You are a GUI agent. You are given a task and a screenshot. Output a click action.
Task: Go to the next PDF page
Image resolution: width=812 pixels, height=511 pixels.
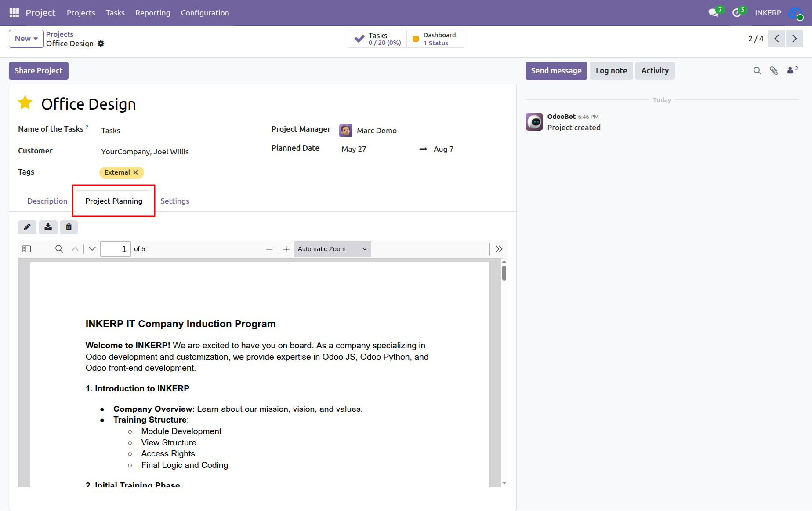tap(92, 249)
